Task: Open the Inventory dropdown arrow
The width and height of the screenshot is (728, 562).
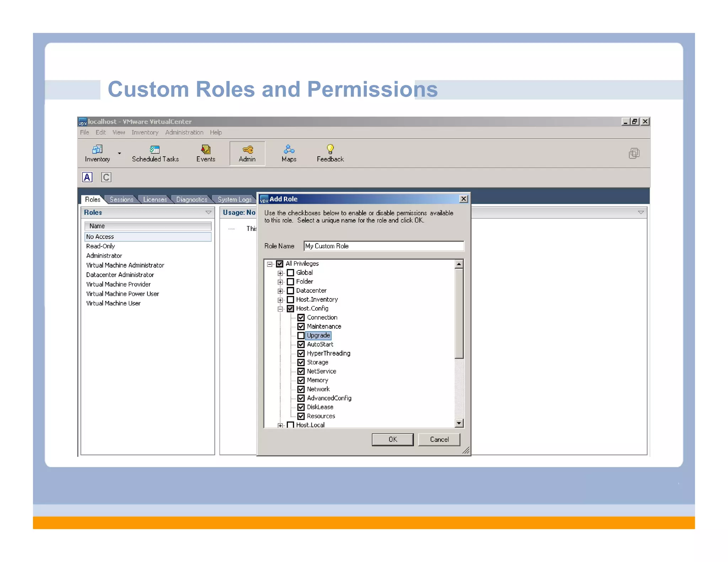Action: [119, 153]
